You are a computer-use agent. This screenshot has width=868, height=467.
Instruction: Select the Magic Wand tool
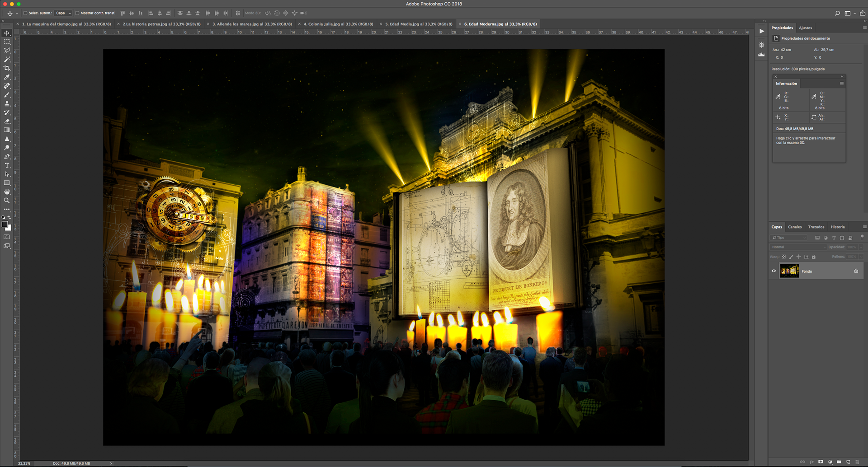tap(7, 59)
